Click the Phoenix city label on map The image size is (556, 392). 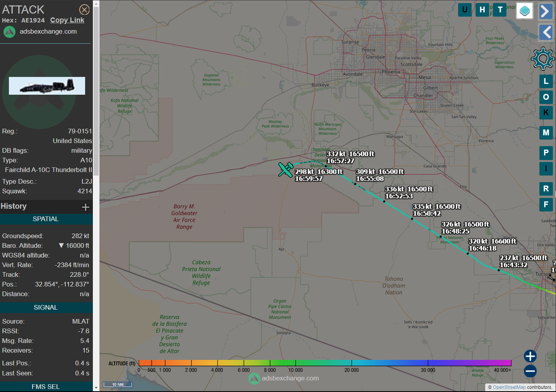pos(391,72)
